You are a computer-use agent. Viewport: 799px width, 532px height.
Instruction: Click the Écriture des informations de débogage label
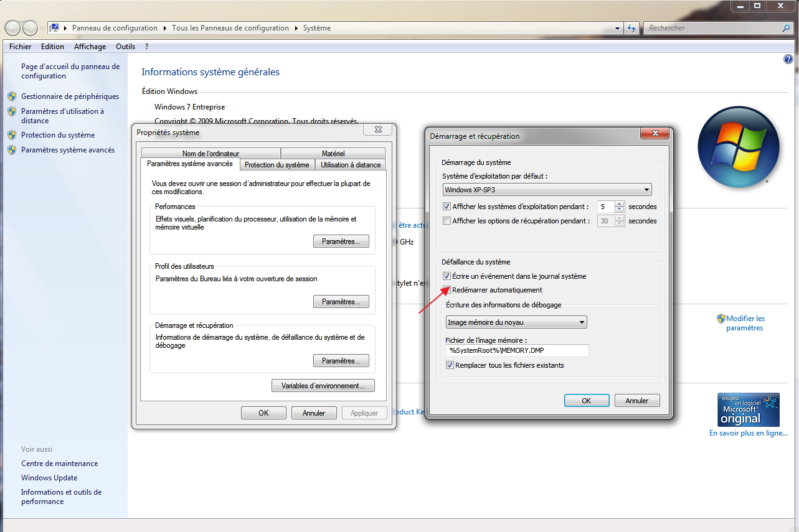coord(504,305)
